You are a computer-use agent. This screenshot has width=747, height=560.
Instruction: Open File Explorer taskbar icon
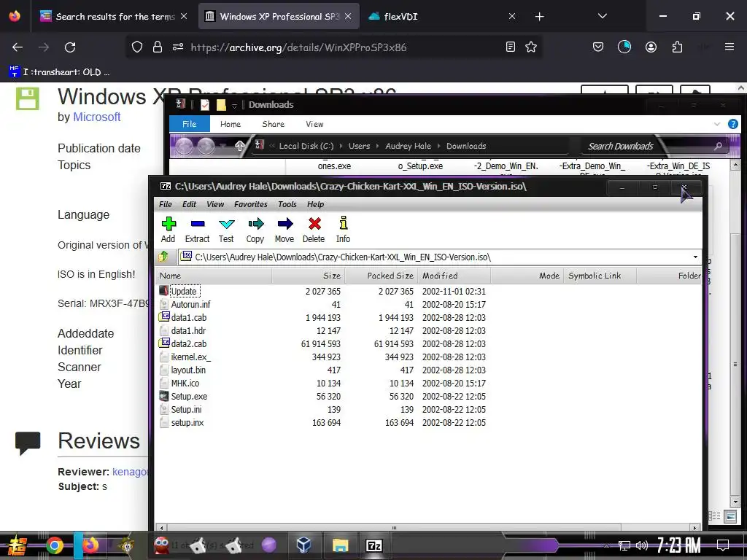[x=340, y=545]
